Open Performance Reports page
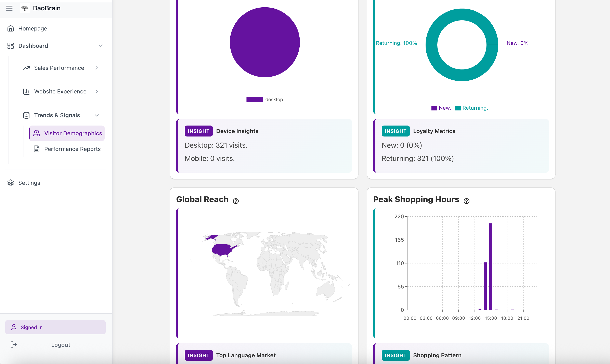Image resolution: width=610 pixels, height=364 pixels. tap(72, 149)
